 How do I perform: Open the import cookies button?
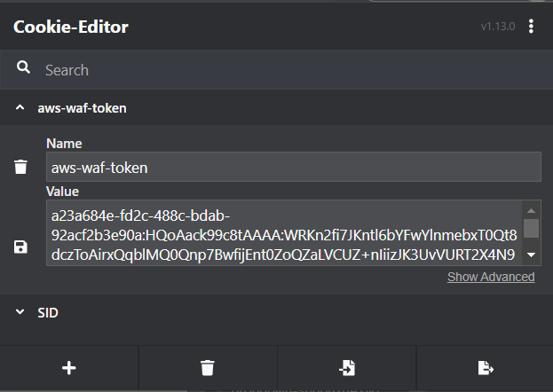pos(347,368)
